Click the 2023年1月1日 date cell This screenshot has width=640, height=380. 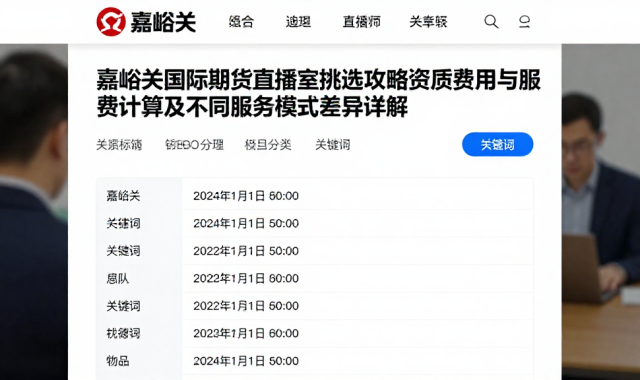pyautogui.click(x=246, y=333)
